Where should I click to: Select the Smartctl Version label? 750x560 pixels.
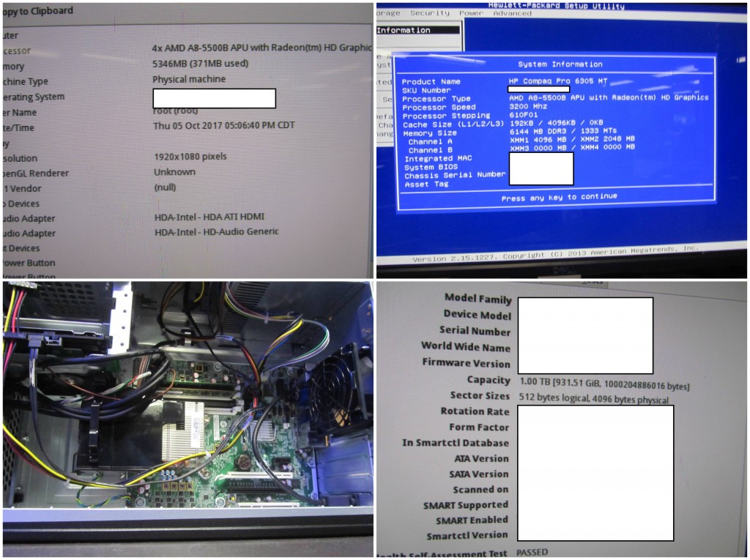coord(467,536)
